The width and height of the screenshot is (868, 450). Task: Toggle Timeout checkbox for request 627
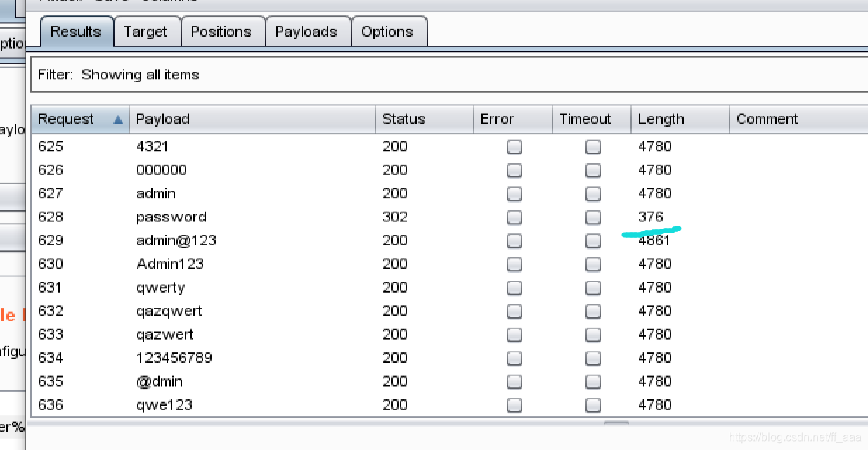click(x=593, y=193)
